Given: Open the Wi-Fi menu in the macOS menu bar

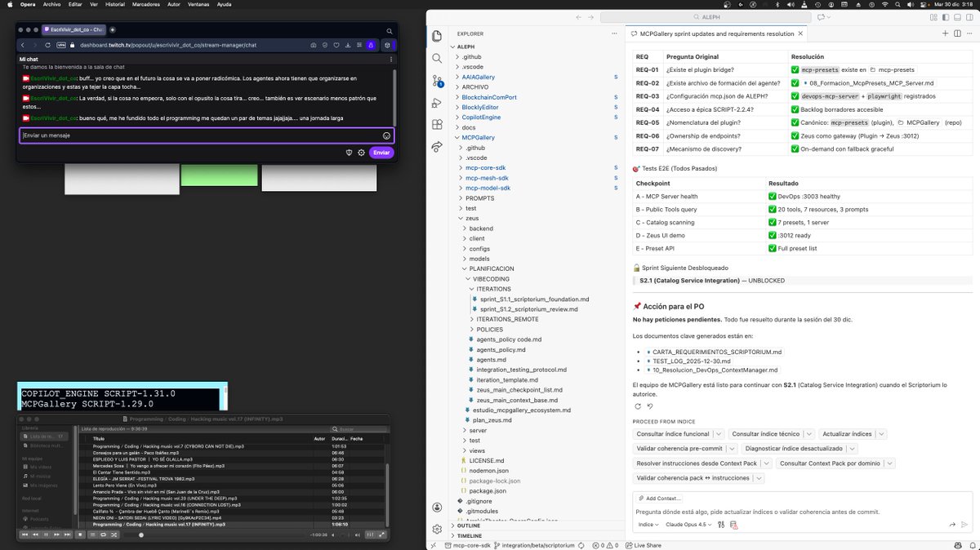Looking at the screenshot, I should pyautogui.click(x=884, y=4).
